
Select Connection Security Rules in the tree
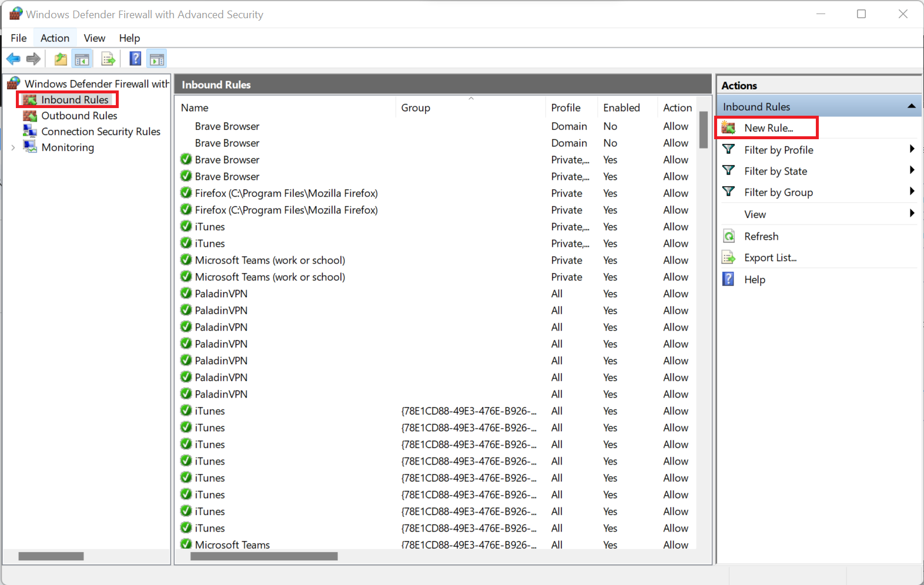[101, 132]
